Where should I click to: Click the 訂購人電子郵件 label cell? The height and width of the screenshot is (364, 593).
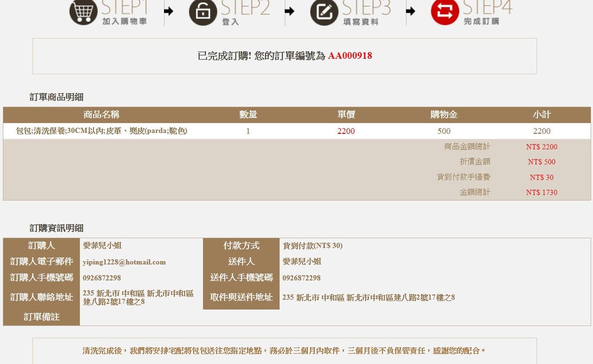42,261
